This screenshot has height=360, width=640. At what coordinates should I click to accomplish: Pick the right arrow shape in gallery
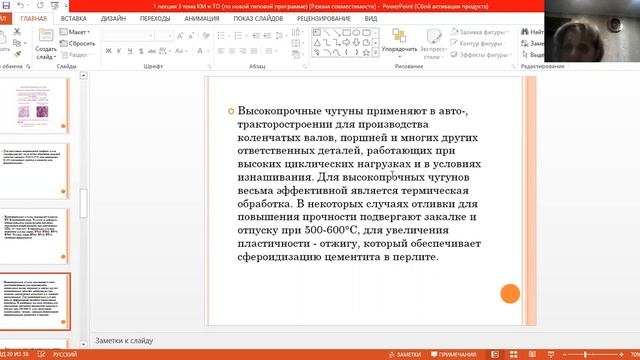tap(347, 42)
